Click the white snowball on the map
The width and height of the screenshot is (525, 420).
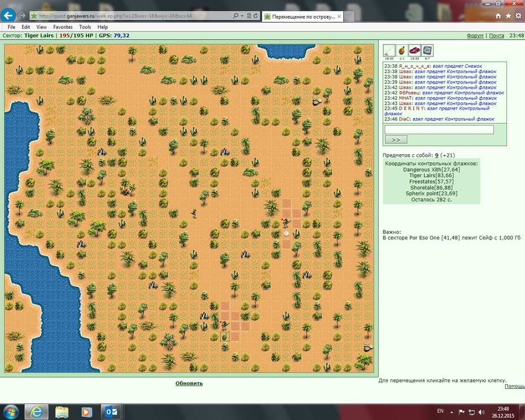click(286, 234)
